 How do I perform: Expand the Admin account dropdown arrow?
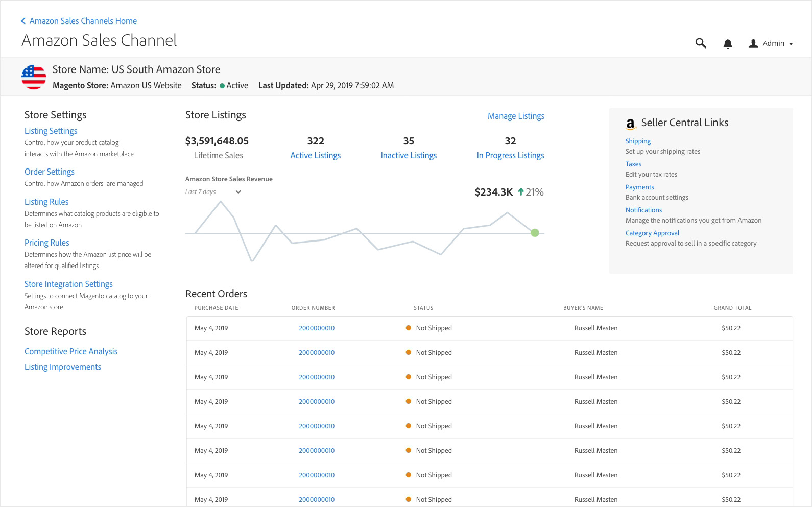[x=791, y=44]
